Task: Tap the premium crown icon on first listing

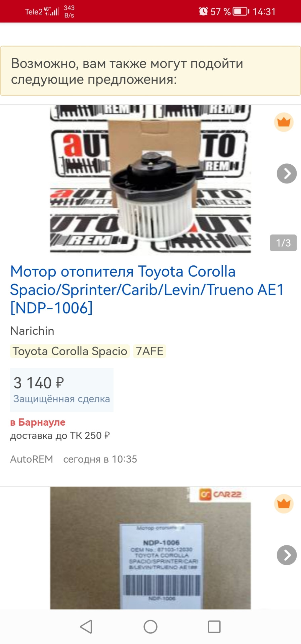Action: click(x=284, y=122)
